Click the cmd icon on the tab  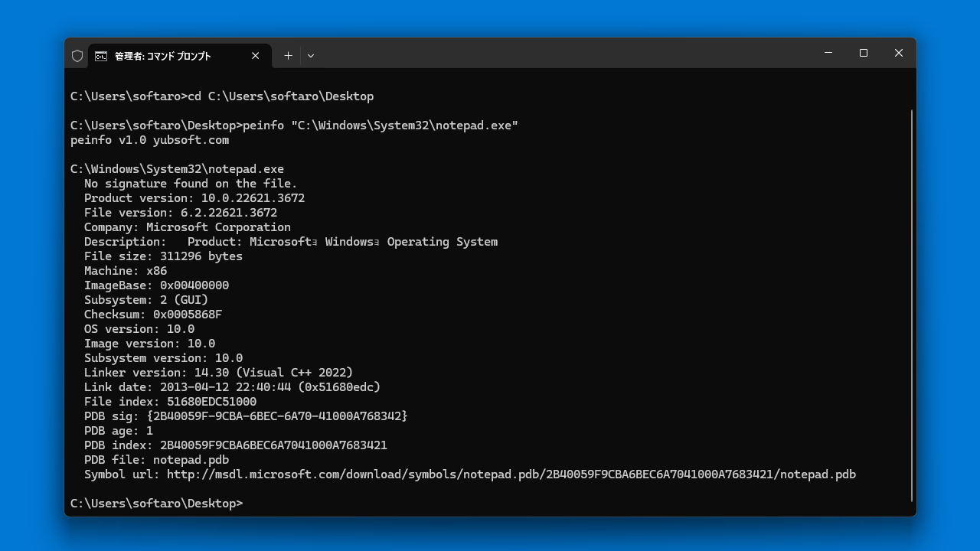pos(101,56)
